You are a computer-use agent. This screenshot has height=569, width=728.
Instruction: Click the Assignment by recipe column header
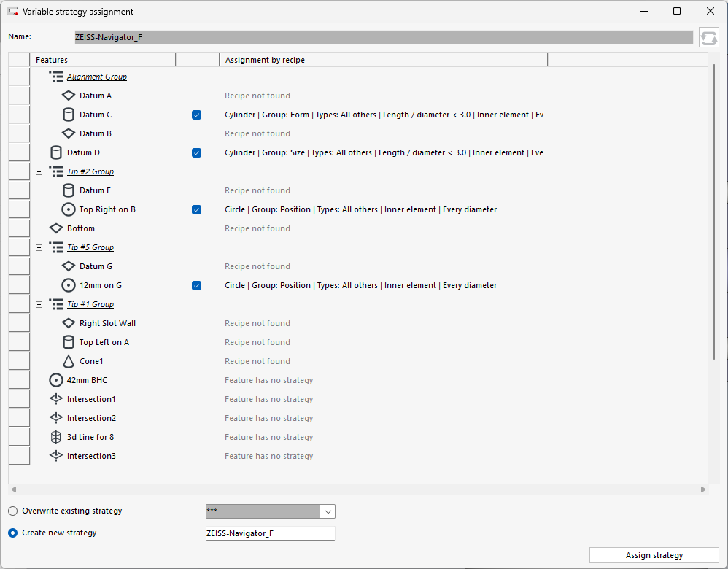[383, 60]
